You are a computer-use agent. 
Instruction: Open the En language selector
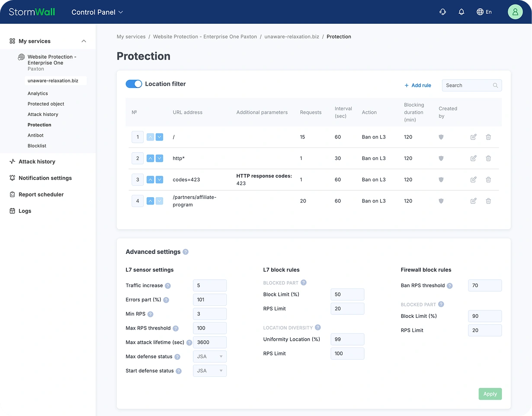click(484, 12)
